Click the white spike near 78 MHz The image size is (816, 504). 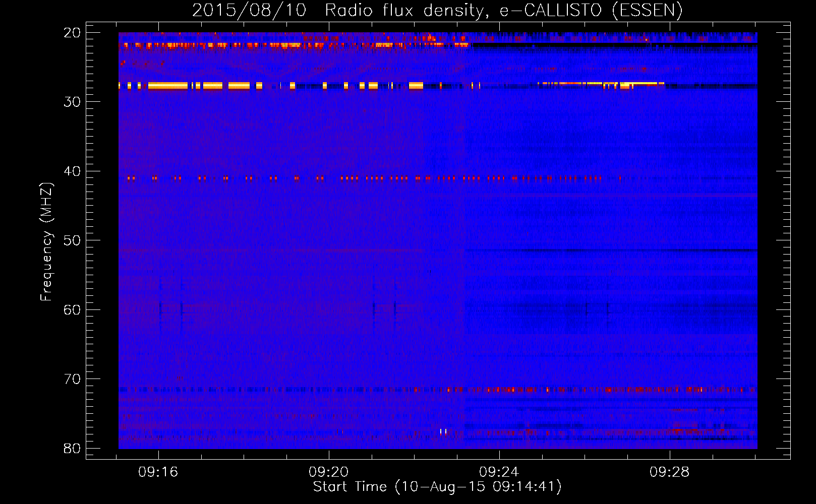click(443, 431)
